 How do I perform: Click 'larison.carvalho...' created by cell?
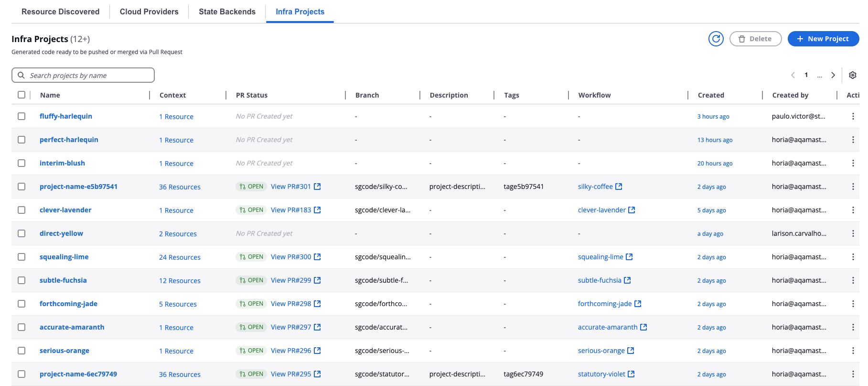(799, 233)
